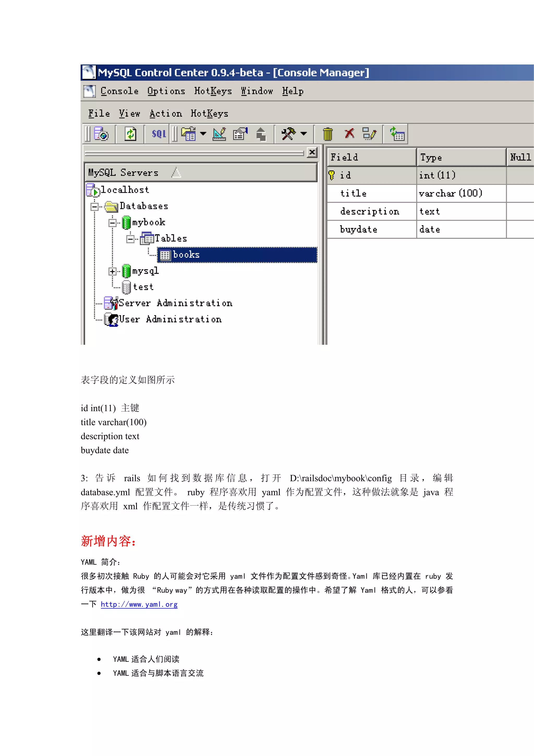Select the Tables node under mybook

point(171,239)
